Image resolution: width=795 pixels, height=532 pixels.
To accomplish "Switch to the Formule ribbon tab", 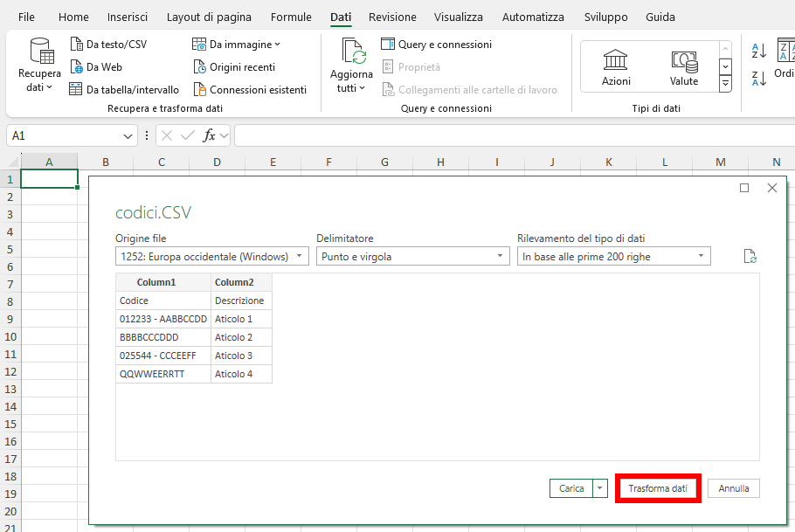I will 291,17.
